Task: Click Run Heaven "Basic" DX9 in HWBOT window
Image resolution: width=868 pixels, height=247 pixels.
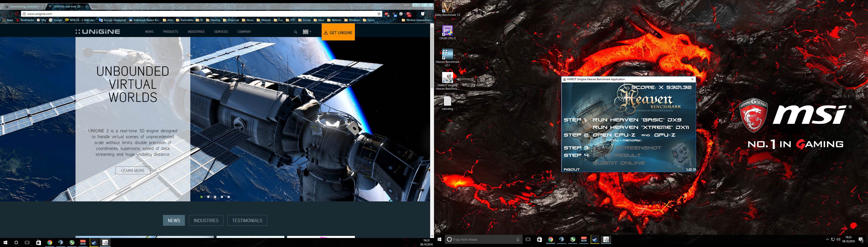Action: click(637, 120)
